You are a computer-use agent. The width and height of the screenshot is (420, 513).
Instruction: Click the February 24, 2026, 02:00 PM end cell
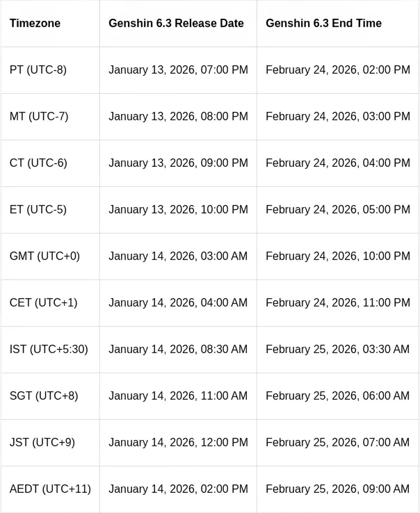[x=338, y=70]
